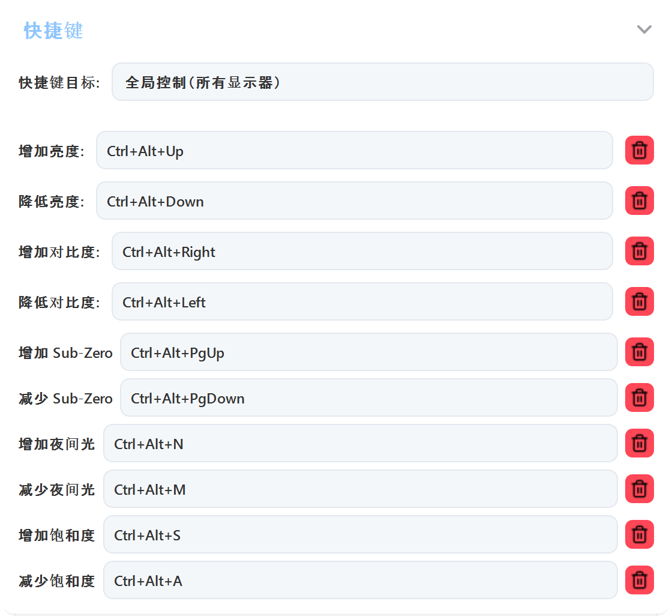The width and height of the screenshot is (672, 616).
Task: Delete the 减少夜间光 shortcut
Action: 639,489
